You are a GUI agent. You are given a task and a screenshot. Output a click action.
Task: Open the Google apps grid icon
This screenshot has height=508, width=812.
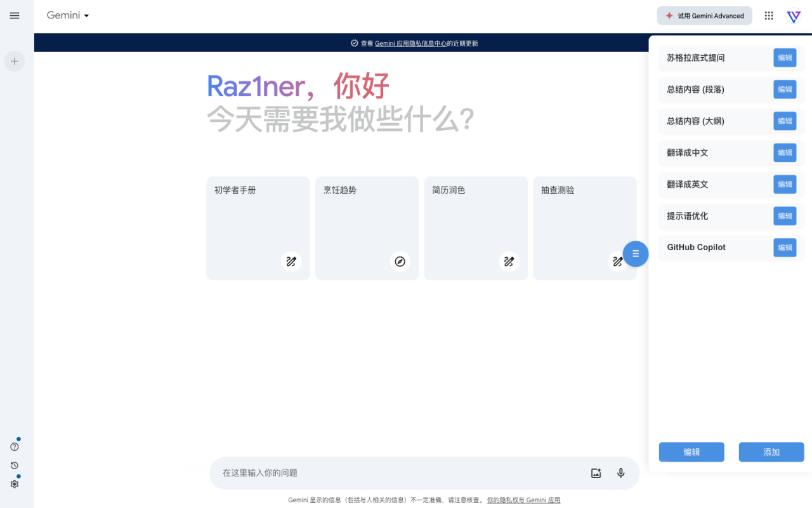click(x=768, y=15)
